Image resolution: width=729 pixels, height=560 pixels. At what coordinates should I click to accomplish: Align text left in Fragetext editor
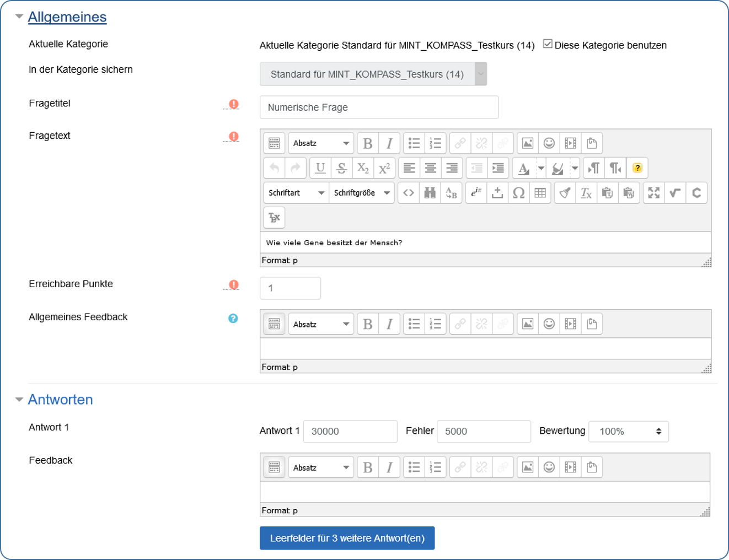pyautogui.click(x=409, y=168)
